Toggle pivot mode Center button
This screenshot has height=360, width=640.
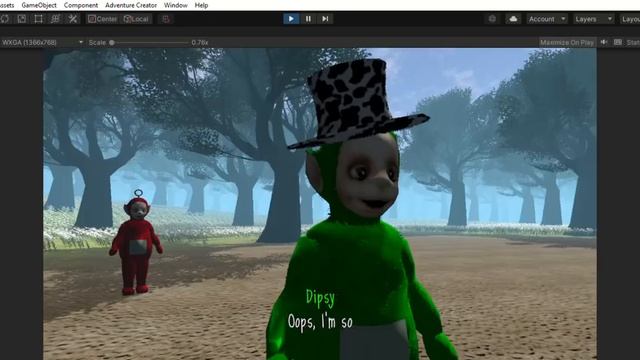pos(102,19)
